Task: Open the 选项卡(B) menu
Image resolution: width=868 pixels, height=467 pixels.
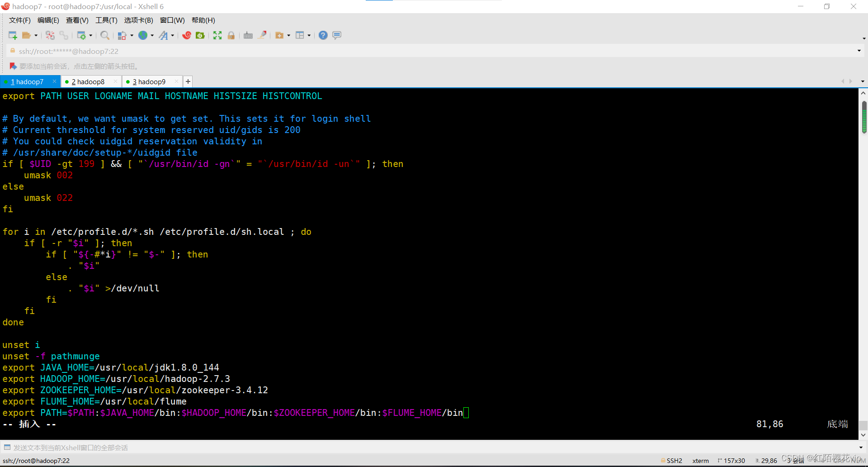Action: click(x=139, y=20)
